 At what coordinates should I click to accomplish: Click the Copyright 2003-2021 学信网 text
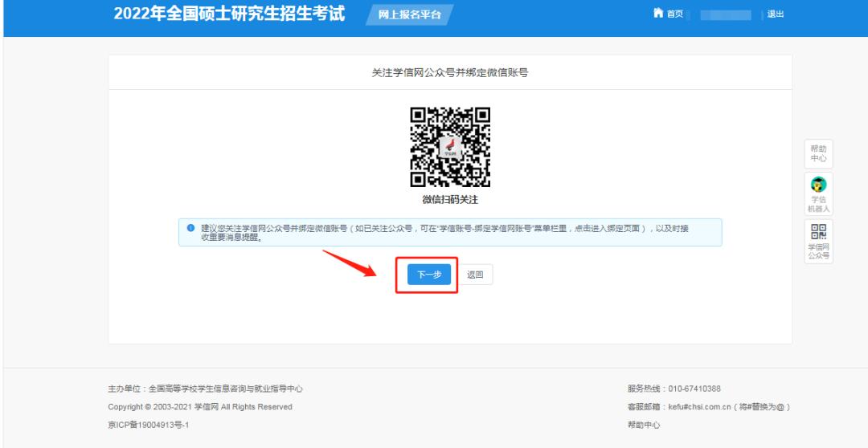tap(200, 407)
